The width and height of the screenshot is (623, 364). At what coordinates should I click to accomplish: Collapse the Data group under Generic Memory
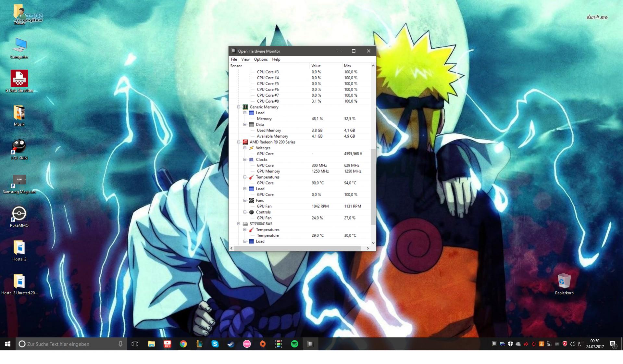pyautogui.click(x=245, y=124)
